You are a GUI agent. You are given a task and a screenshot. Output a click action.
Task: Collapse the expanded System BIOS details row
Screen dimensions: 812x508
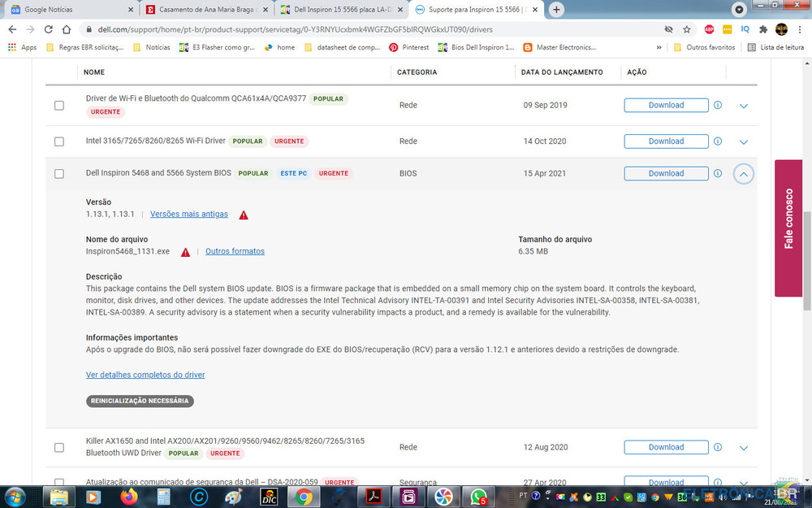[x=744, y=174]
